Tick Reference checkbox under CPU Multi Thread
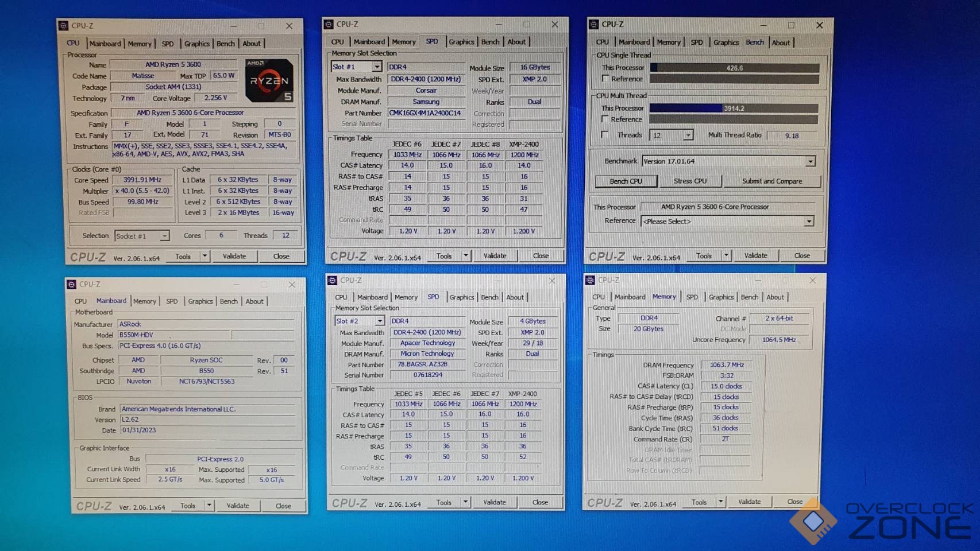Screen dimensions: 980x551 tap(605, 119)
